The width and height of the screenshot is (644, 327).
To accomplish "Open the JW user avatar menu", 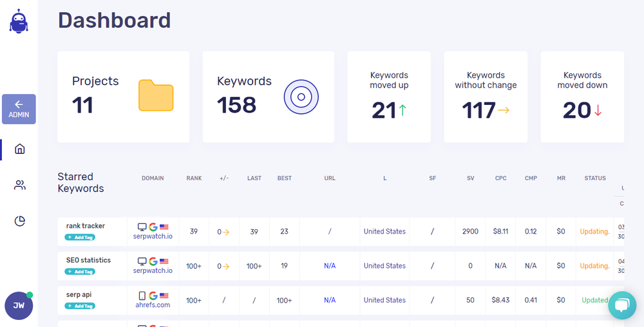I will [x=19, y=306].
